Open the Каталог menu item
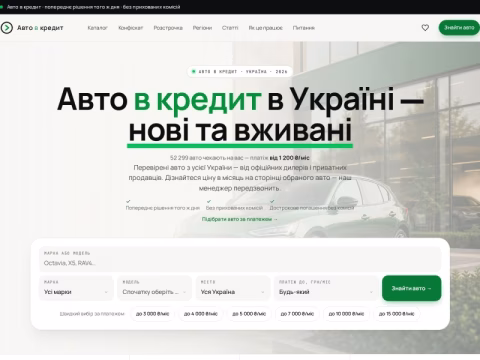 [x=97, y=28]
